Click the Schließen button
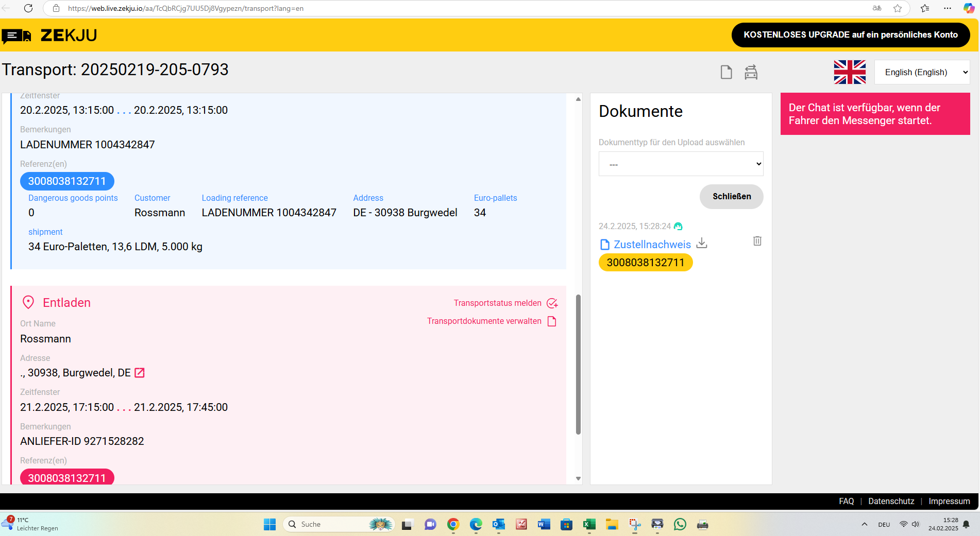Viewport: 980px width, 536px height. tap(732, 196)
